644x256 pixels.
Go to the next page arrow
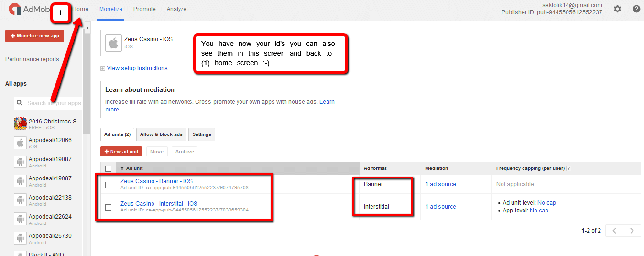pos(632,231)
